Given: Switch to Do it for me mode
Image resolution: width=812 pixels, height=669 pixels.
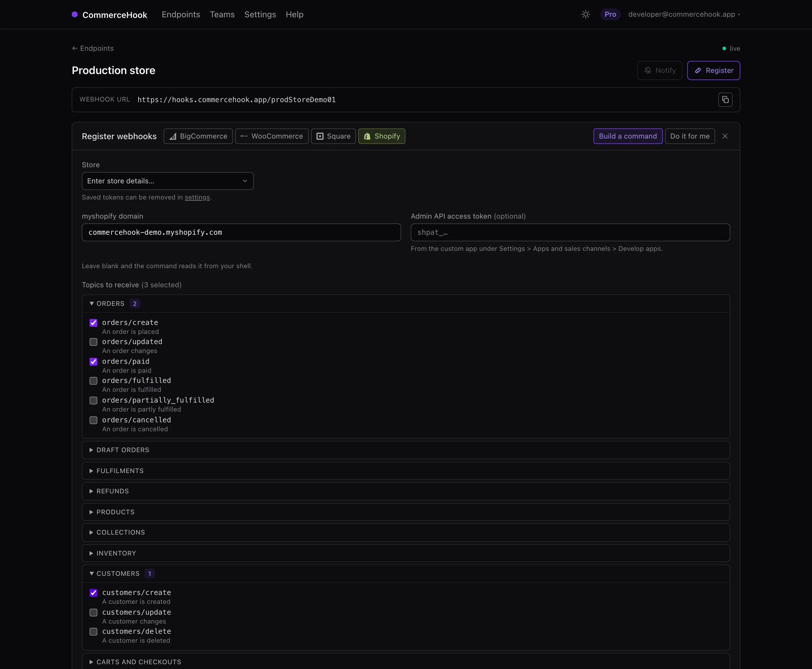Looking at the screenshot, I should 690,136.
